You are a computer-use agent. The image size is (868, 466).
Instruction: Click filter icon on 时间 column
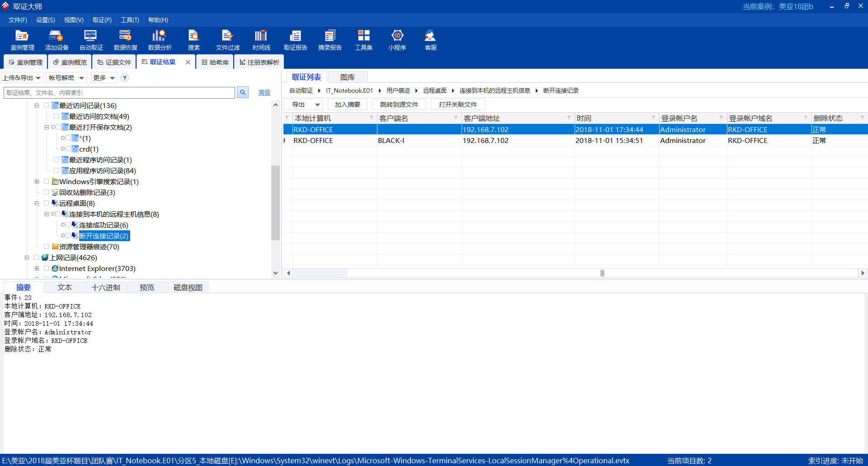(x=653, y=118)
